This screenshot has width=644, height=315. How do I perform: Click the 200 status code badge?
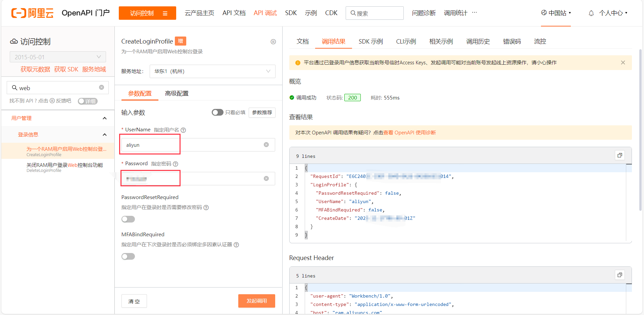pyautogui.click(x=352, y=98)
